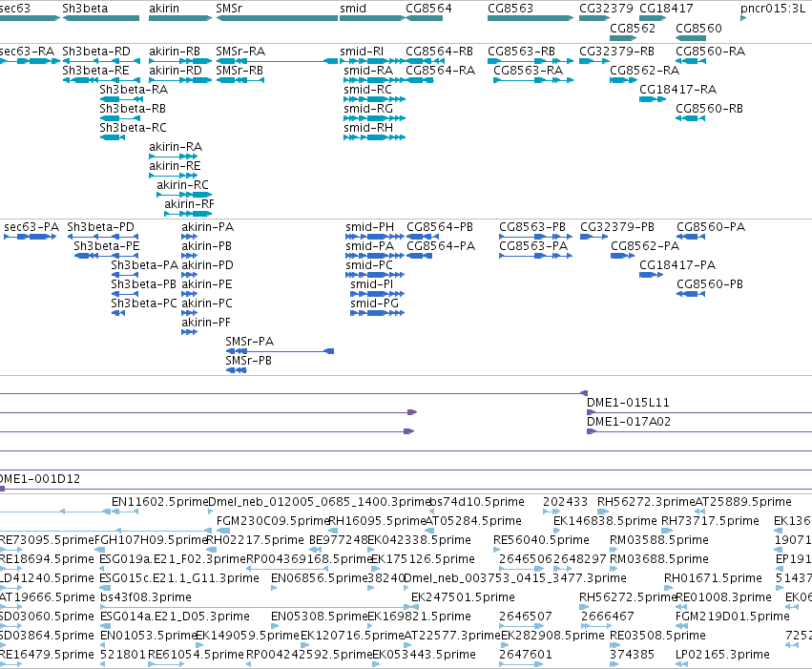812x669 pixels.
Task: Select the Sh3beta-RE transcript
Action: click(x=101, y=80)
